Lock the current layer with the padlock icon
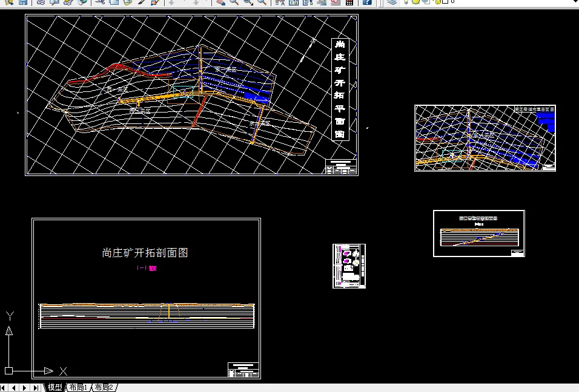This screenshot has height=392, width=579. pyautogui.click(x=437, y=3)
